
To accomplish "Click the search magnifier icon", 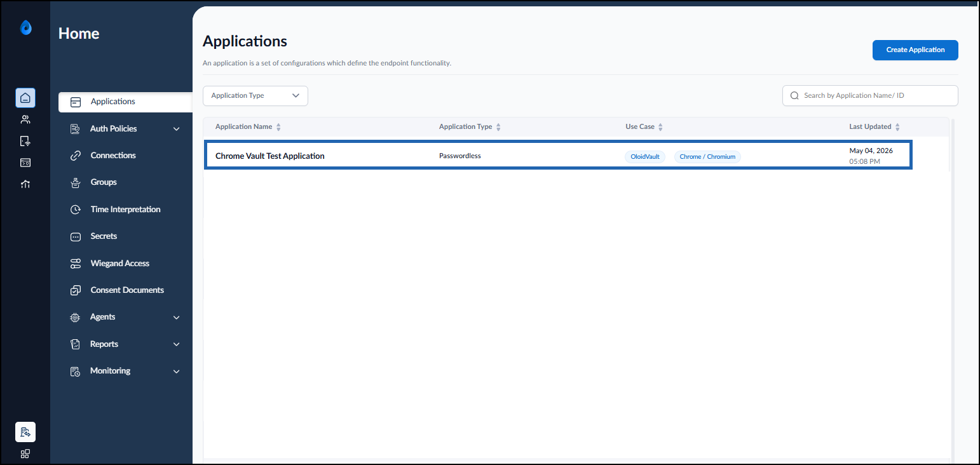I will 794,96.
